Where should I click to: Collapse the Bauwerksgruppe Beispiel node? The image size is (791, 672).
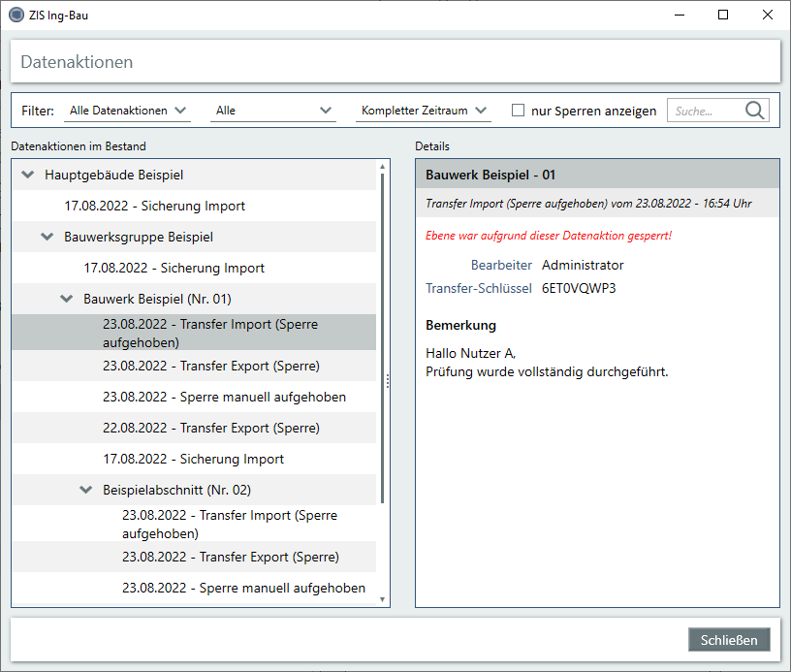point(47,238)
